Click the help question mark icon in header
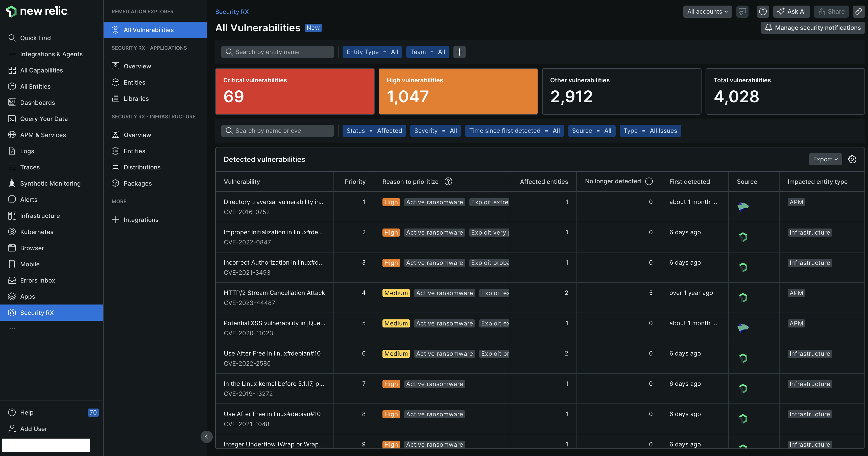This screenshot has width=868, height=456. (x=763, y=11)
